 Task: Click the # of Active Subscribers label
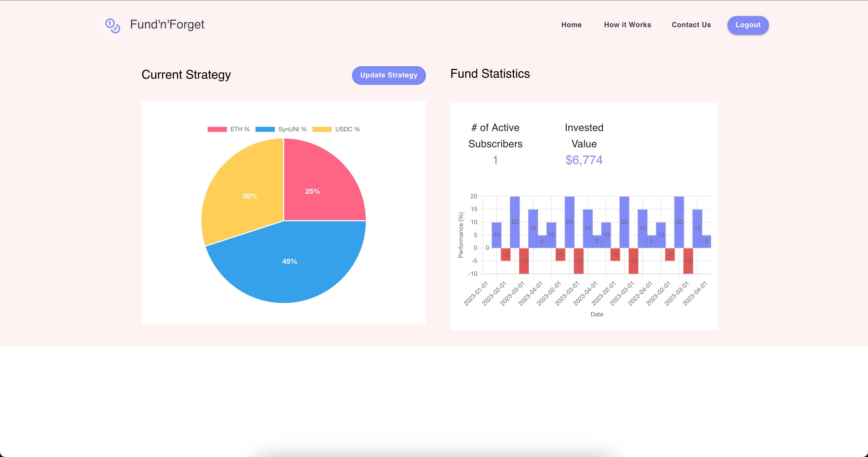click(x=495, y=136)
